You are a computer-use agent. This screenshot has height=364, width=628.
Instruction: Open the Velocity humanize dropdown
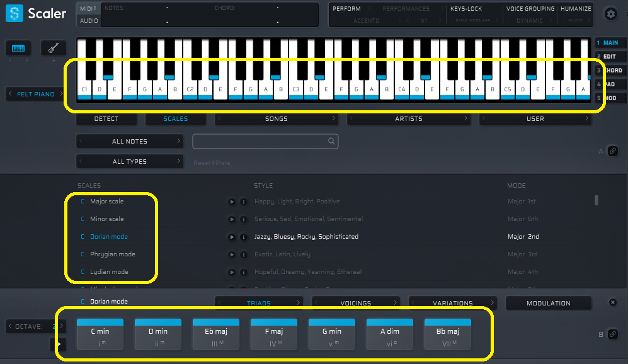click(576, 20)
